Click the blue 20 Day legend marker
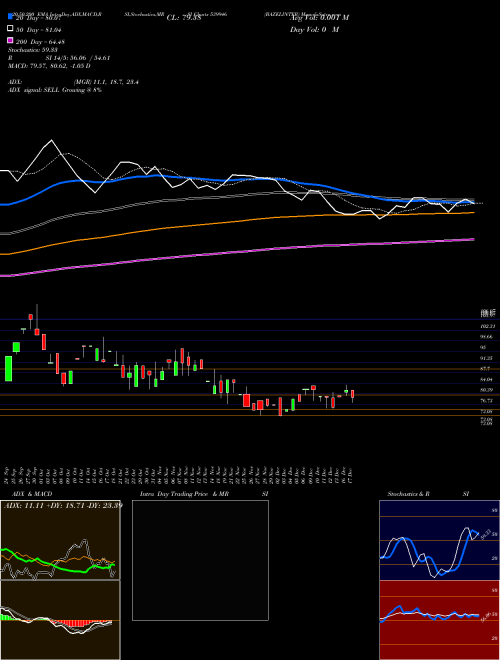 click(x=10, y=17)
